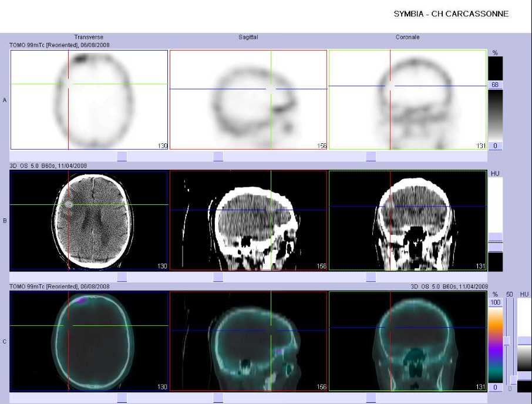Click the slice slider handle under row A transverse
The image size is (532, 404).
pos(122,156)
